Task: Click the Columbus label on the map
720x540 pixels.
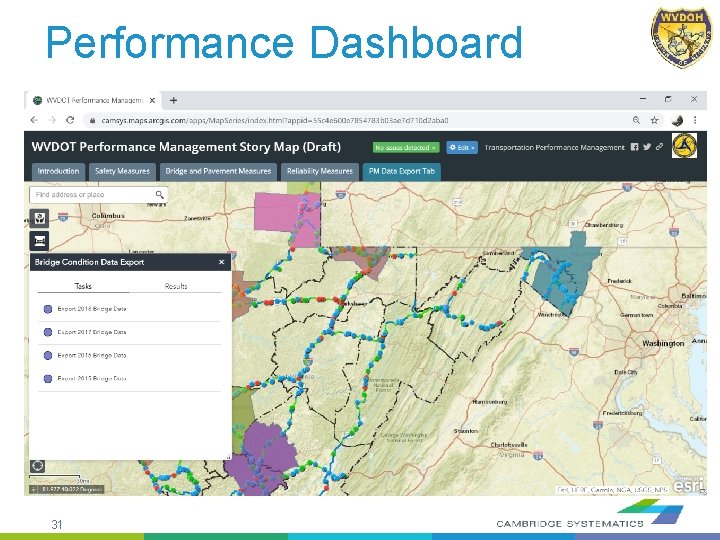Action: coord(108,215)
